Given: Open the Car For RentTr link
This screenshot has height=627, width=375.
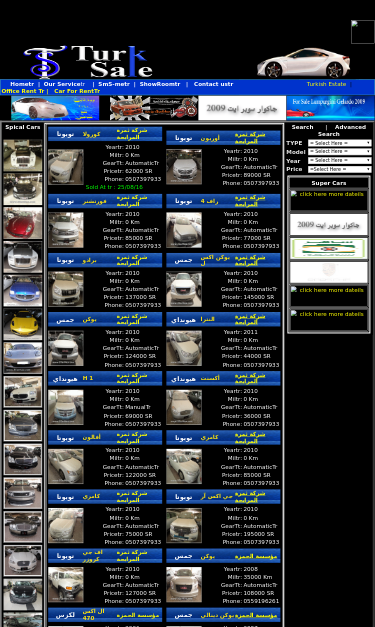Looking at the screenshot, I should [x=77, y=91].
